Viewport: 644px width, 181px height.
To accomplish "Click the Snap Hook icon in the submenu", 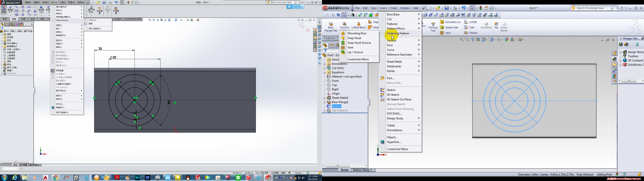I will [x=343, y=38].
